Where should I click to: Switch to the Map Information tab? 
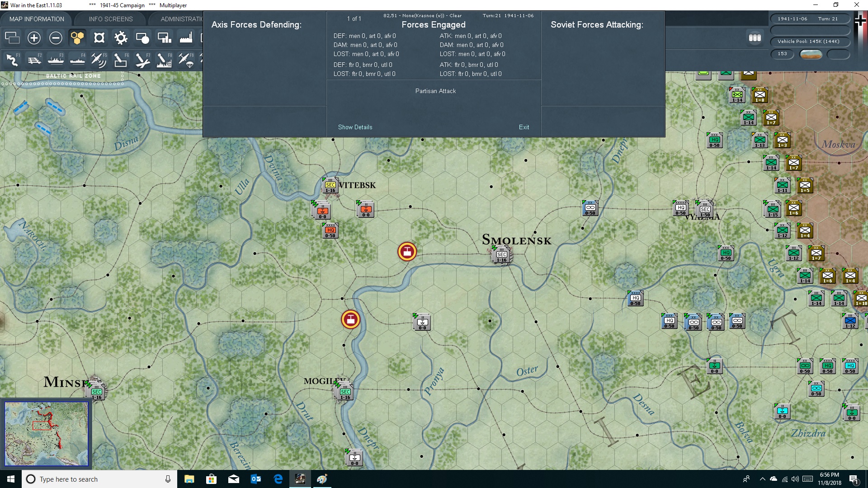(37, 19)
